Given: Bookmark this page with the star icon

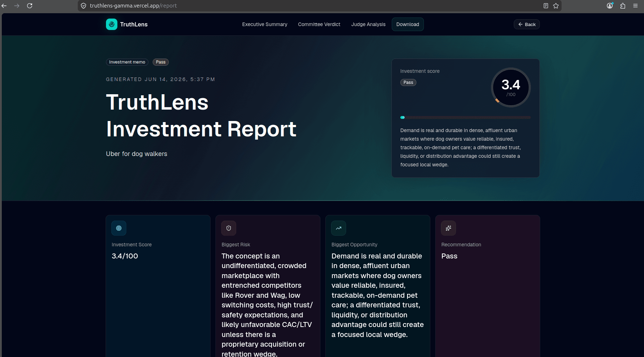Looking at the screenshot, I should point(556,6).
